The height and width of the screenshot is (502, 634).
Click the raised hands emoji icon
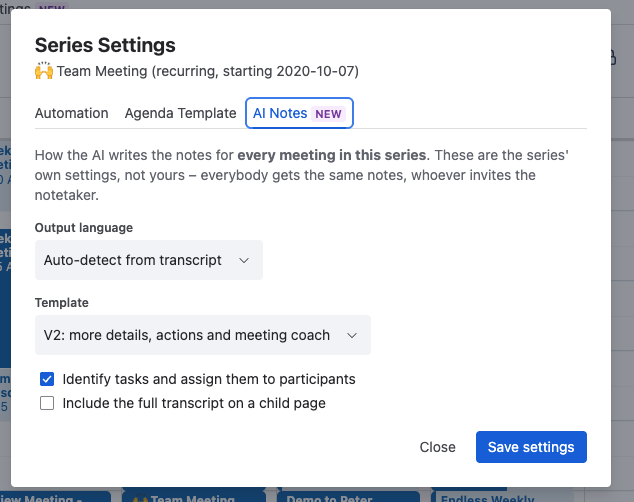tap(44, 71)
